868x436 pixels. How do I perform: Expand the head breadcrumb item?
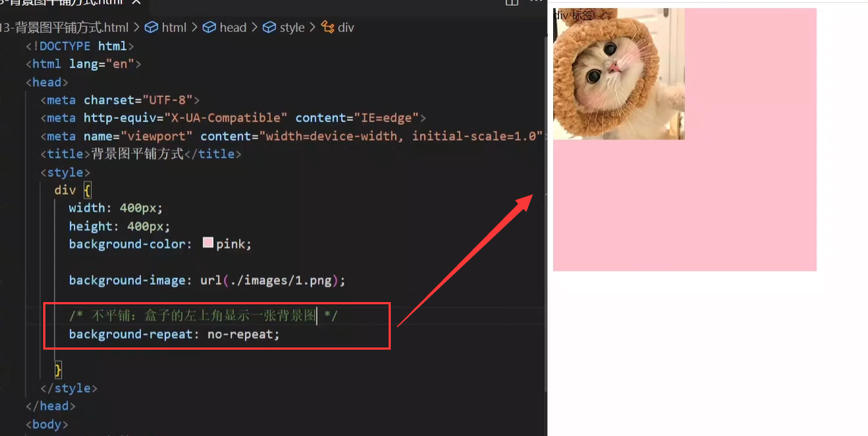(x=232, y=28)
